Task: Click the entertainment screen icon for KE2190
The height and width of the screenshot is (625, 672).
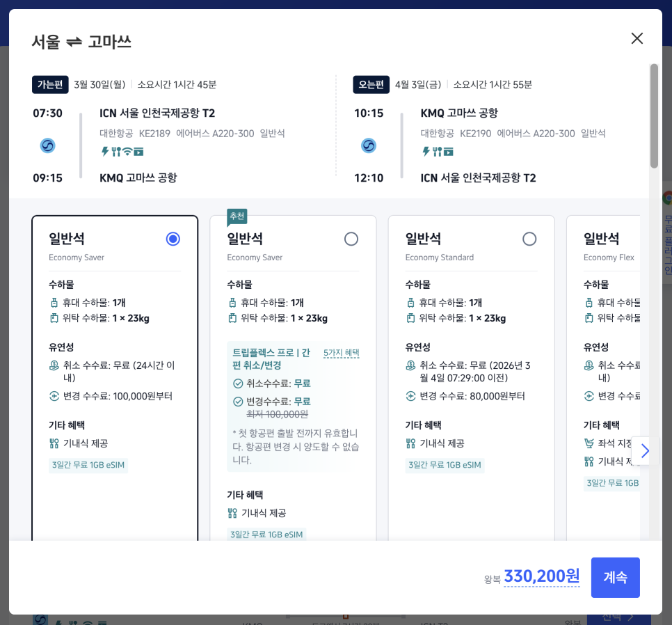Action: coord(448,152)
